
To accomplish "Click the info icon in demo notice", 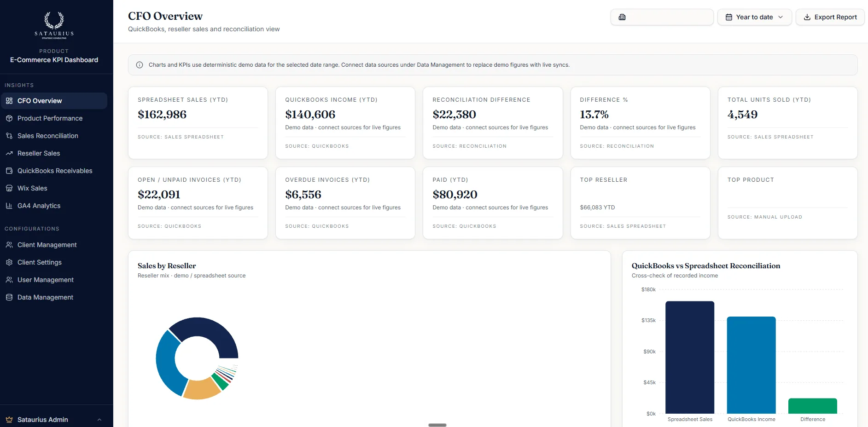I will pos(140,65).
